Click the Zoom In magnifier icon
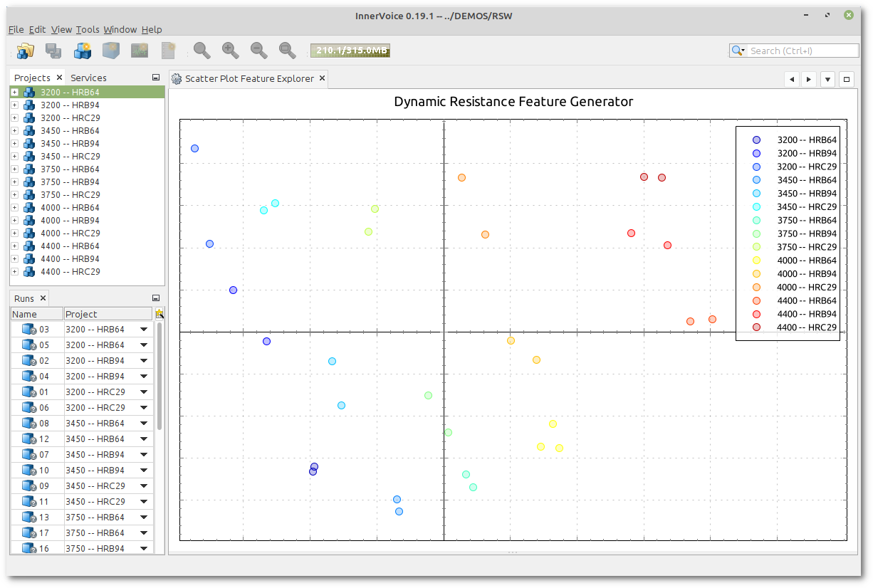Screen dimensions: 873x588 point(231,51)
